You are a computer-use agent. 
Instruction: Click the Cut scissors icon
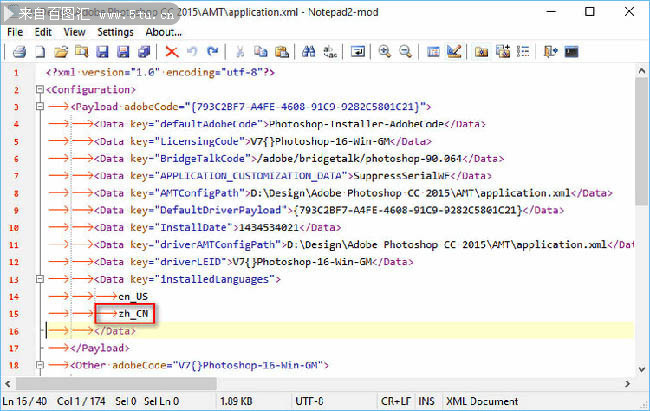[x=240, y=52]
